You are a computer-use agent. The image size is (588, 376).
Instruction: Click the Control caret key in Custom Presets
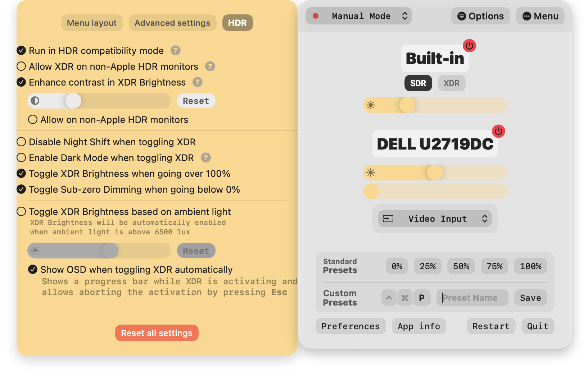pos(389,298)
